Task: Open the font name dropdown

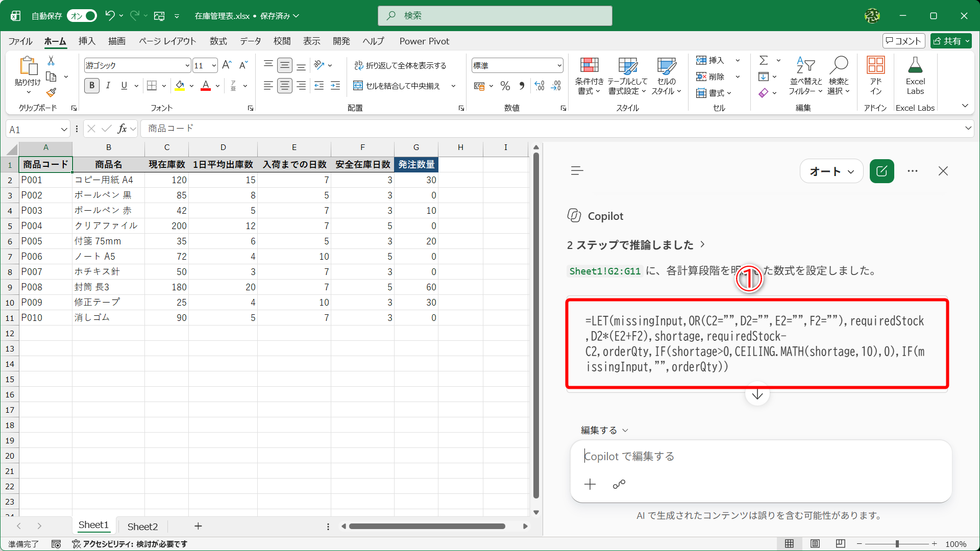Action: tap(187, 65)
